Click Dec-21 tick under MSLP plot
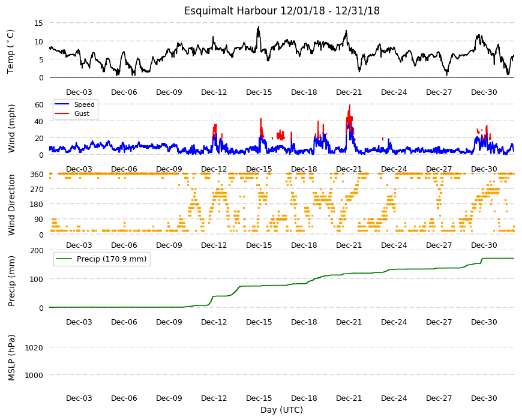This screenshot has width=522, height=420. 349,398
